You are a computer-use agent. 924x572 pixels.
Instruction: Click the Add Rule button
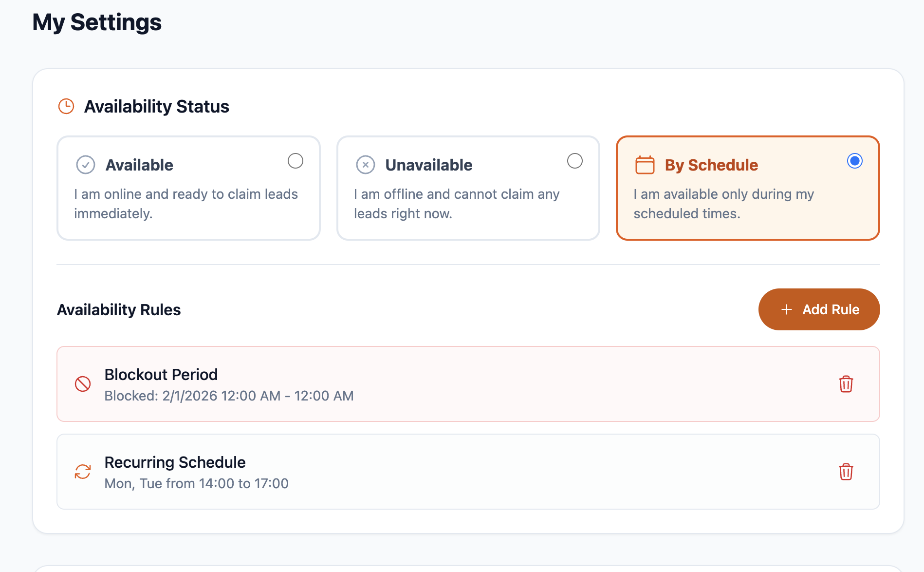pyautogui.click(x=818, y=309)
